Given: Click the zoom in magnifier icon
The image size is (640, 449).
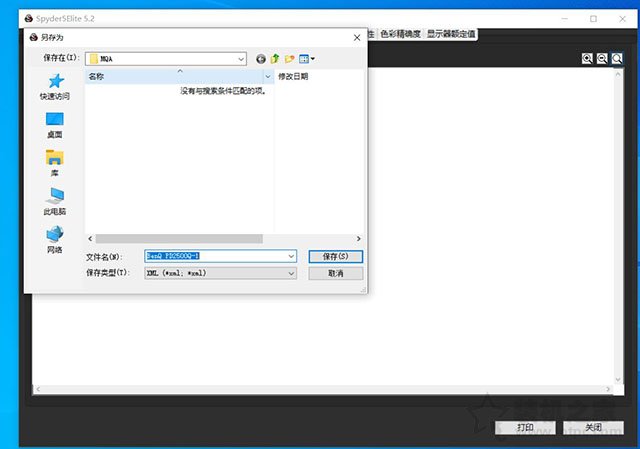Looking at the screenshot, I should [587, 58].
